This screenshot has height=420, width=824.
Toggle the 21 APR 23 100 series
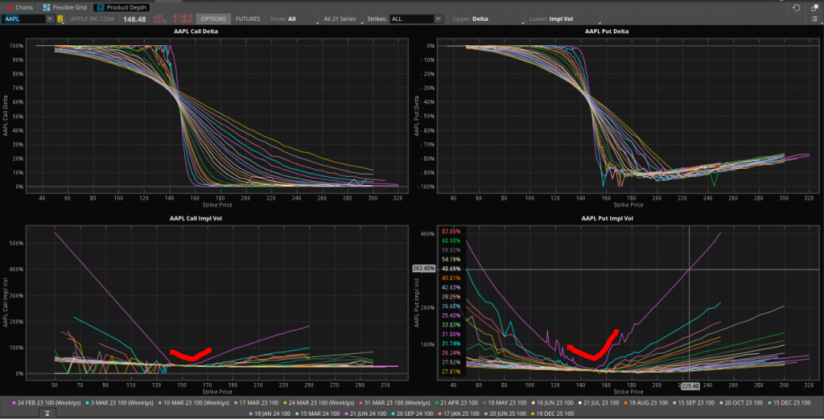[x=456, y=403]
